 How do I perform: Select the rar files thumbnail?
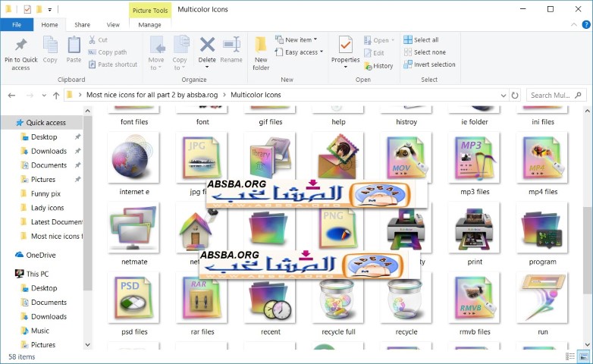click(202, 298)
